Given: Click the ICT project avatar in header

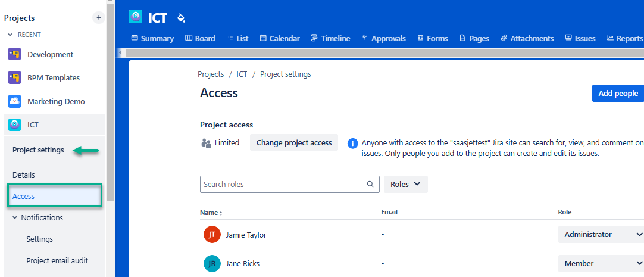Looking at the screenshot, I should 136,17.
